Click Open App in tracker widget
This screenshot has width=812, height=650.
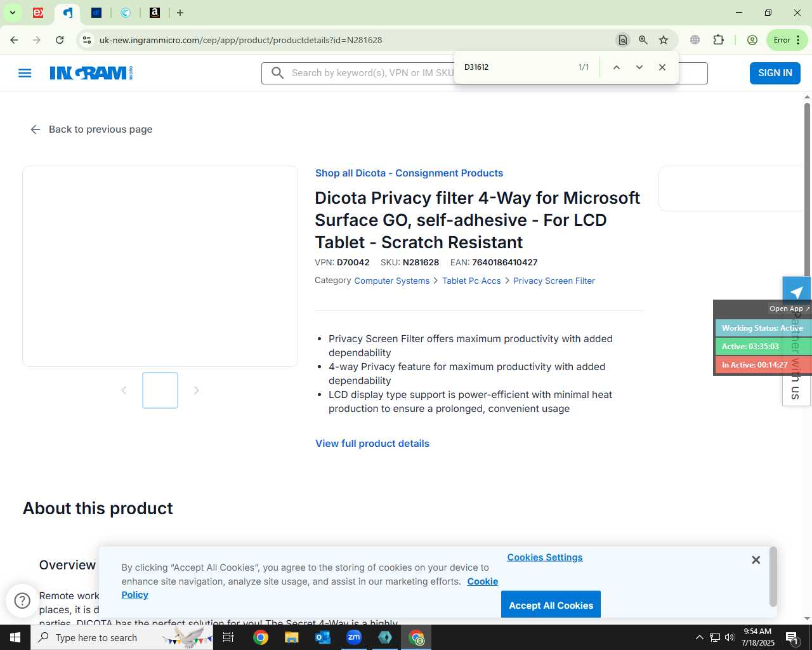point(789,308)
